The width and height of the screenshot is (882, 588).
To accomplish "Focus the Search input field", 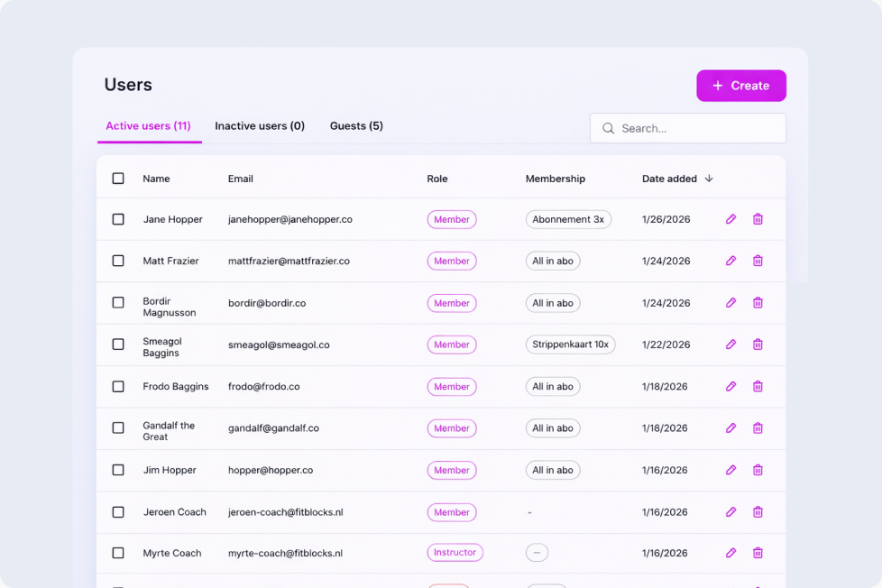I will 688,128.
